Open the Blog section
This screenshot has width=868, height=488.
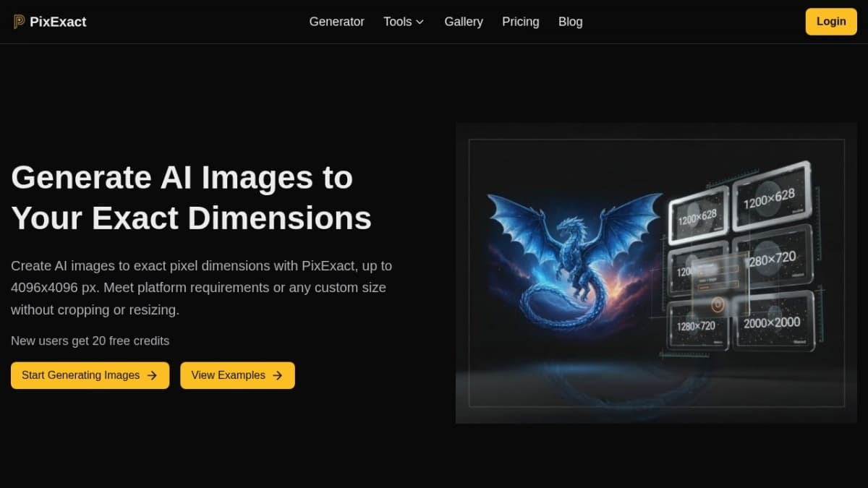point(570,22)
